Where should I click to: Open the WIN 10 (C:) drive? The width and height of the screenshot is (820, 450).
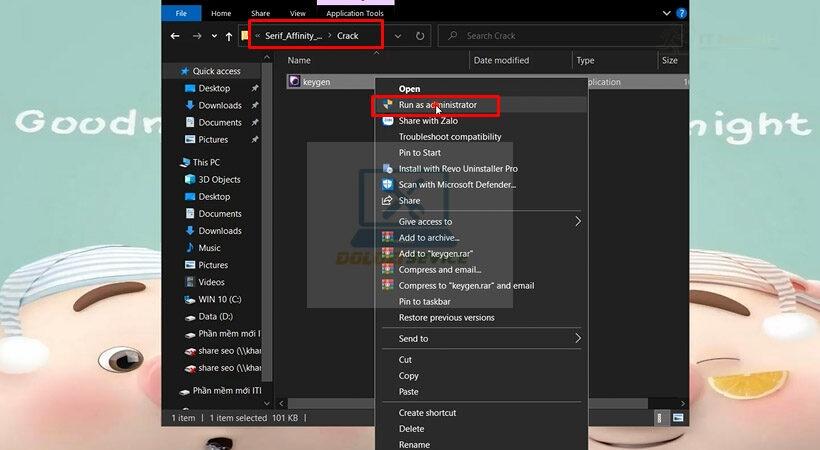click(220, 299)
